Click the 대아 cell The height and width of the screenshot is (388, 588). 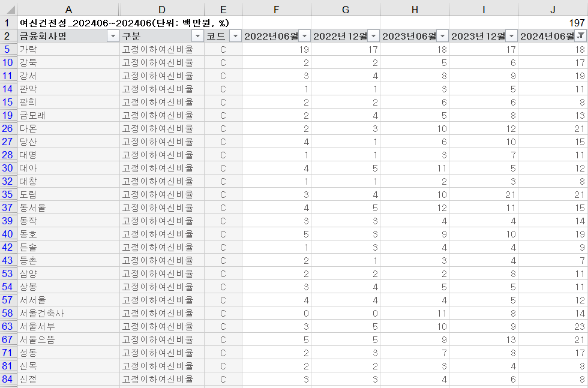tap(68, 168)
